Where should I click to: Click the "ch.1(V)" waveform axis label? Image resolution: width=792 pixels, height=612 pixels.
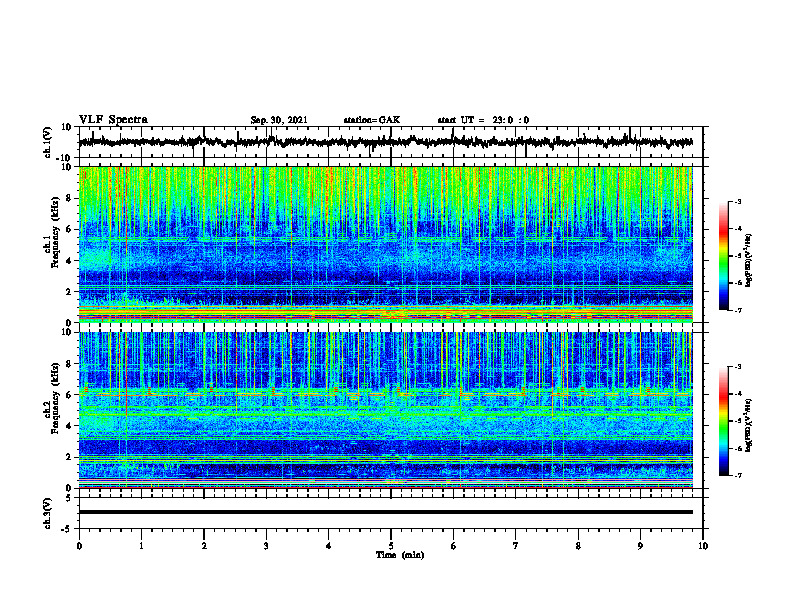click(48, 142)
